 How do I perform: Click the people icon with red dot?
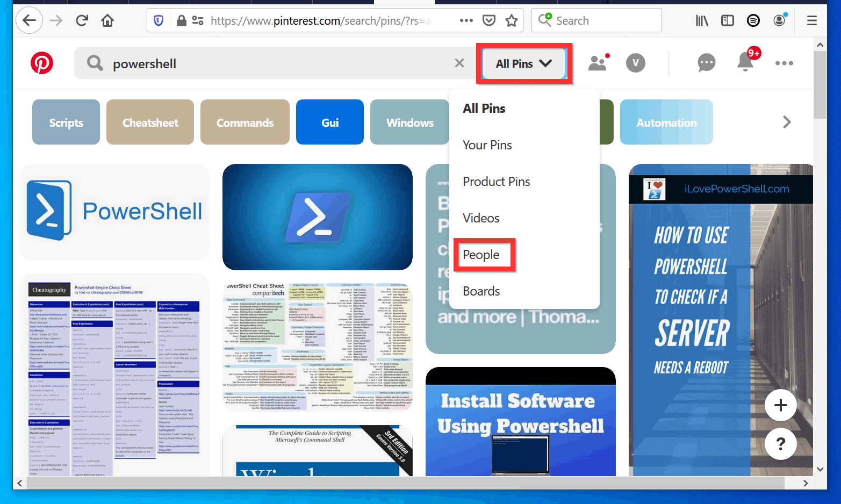tap(598, 63)
